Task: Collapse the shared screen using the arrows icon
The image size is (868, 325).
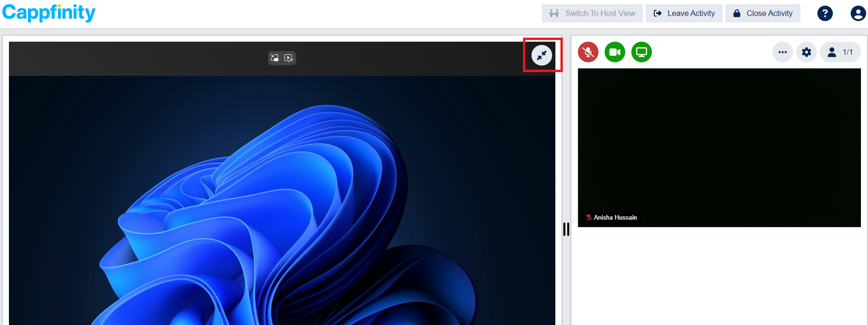Action: [x=542, y=55]
